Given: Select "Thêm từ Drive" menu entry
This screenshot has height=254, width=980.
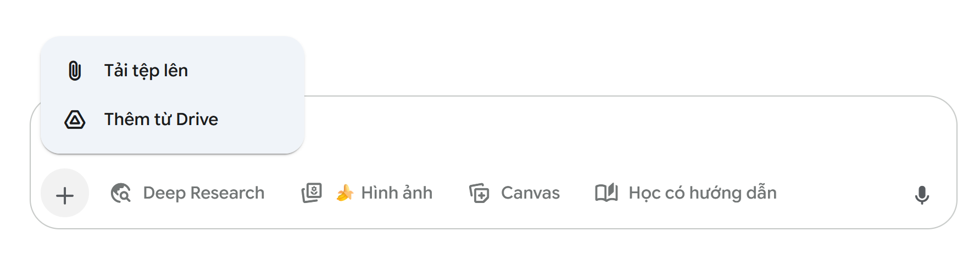Looking at the screenshot, I should coord(161,120).
